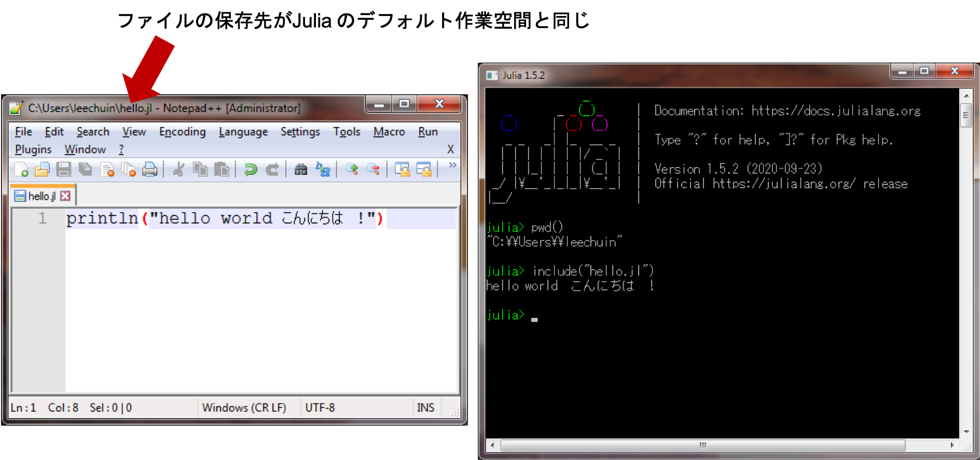Minimize the Notepad++ window

point(379,104)
